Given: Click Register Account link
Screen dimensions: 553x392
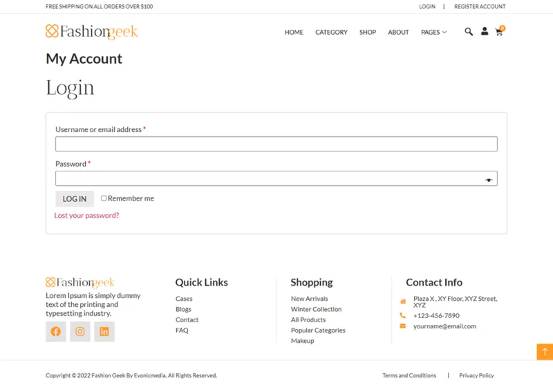Looking at the screenshot, I should click(480, 6).
